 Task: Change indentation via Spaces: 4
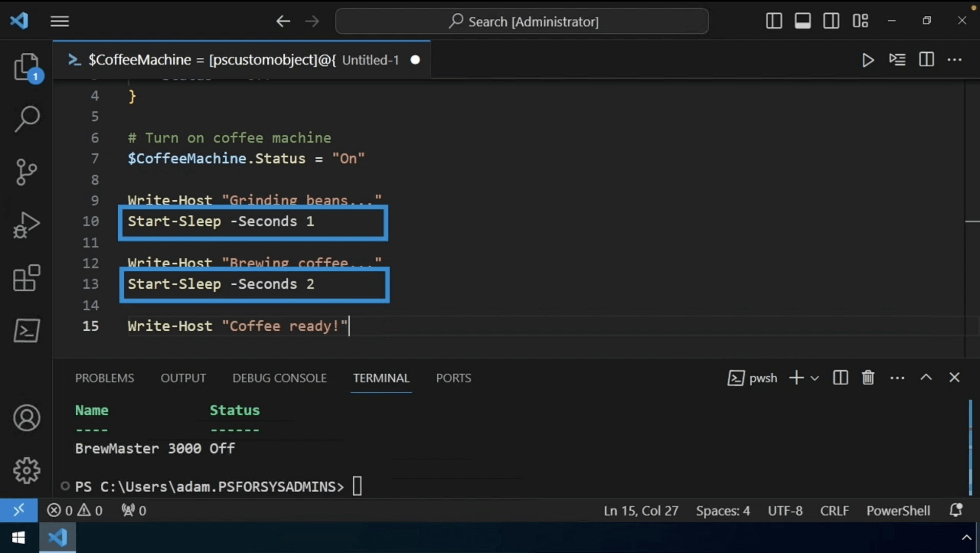[x=722, y=511]
